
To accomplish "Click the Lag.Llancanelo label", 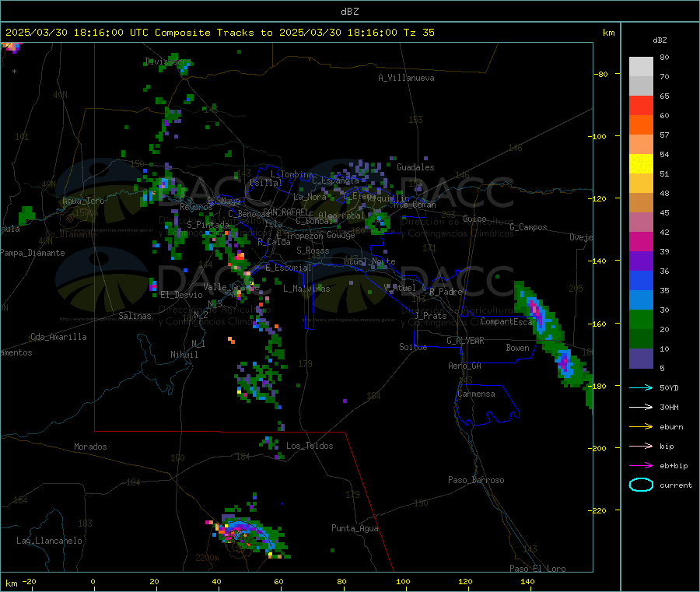I will click(x=49, y=541).
